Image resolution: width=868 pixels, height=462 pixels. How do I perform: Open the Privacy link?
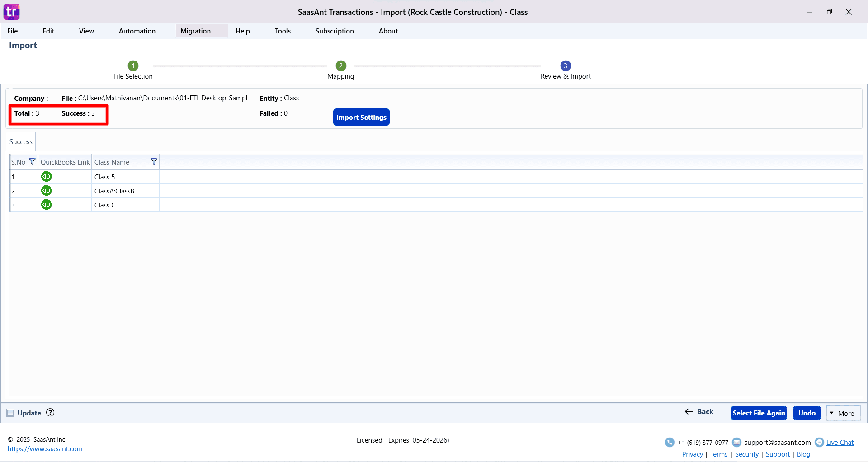click(x=693, y=454)
